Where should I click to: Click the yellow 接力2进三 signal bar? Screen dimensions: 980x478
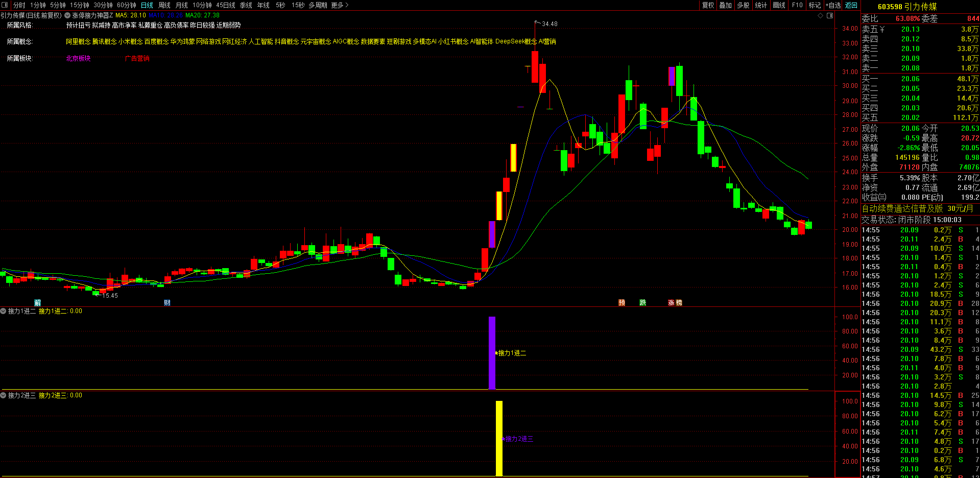point(499,438)
